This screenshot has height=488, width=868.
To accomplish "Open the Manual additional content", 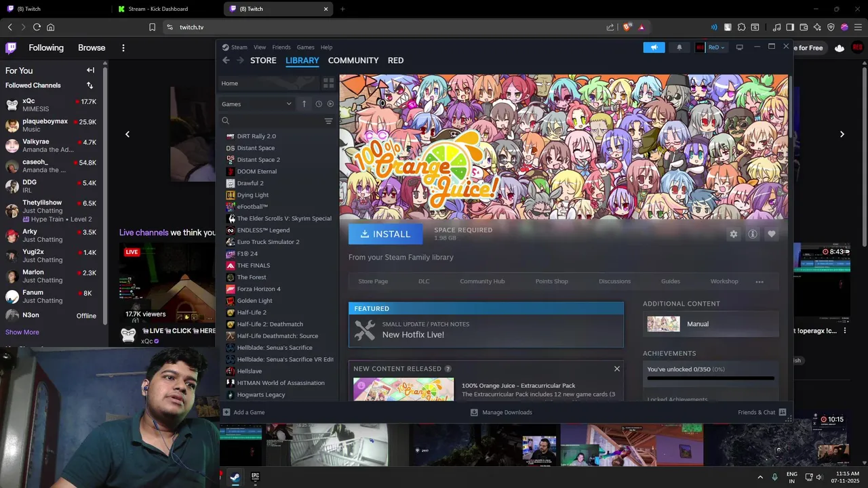I will [x=710, y=324].
